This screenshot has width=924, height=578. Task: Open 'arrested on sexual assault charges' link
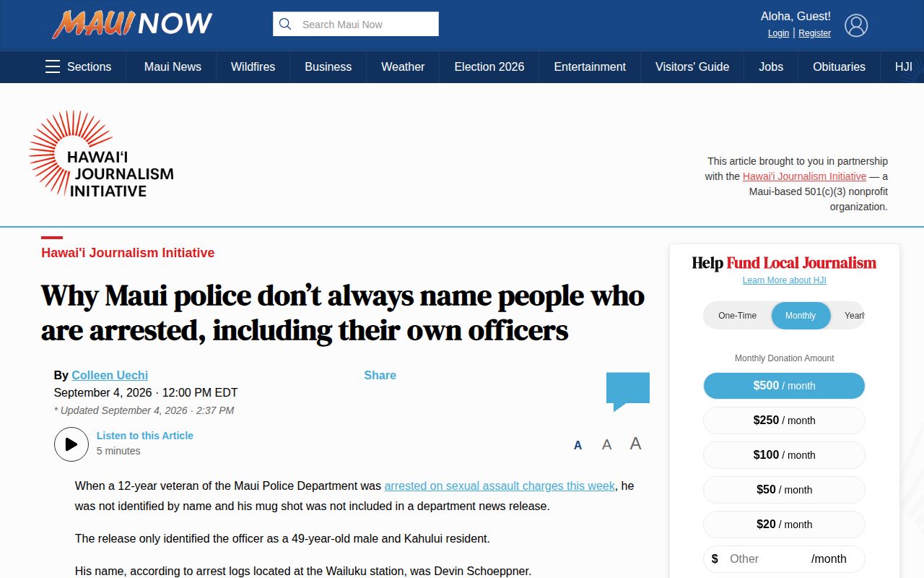click(500, 486)
